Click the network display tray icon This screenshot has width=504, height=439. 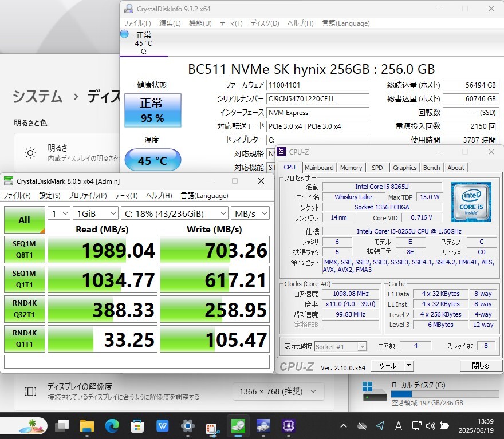[x=416, y=426]
